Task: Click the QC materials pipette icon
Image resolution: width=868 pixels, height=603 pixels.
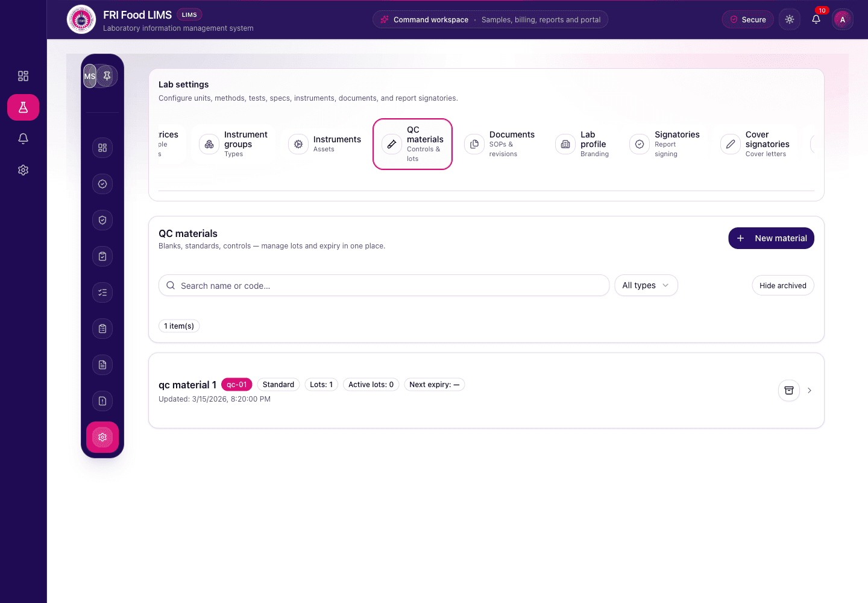Action: click(392, 144)
